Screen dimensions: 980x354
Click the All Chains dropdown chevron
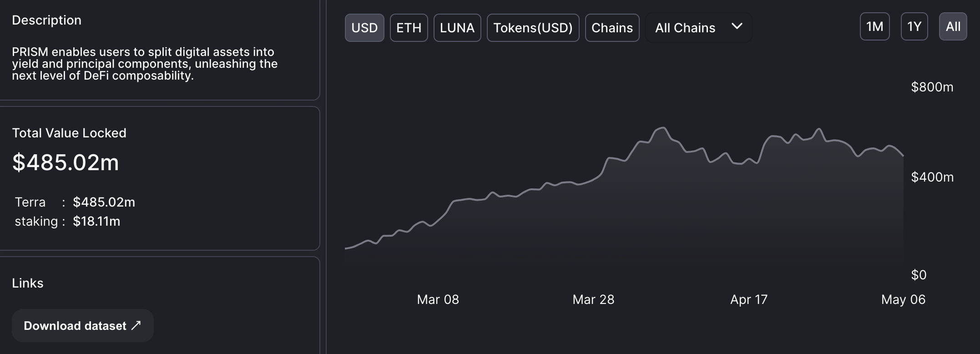[737, 26]
